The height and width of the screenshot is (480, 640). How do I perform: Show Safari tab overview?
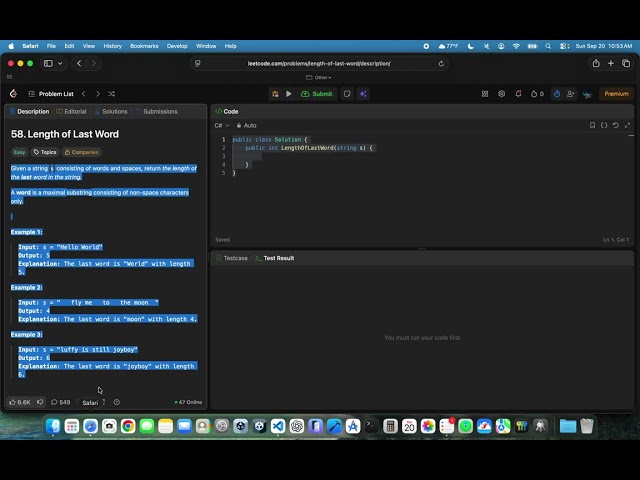coord(626,63)
